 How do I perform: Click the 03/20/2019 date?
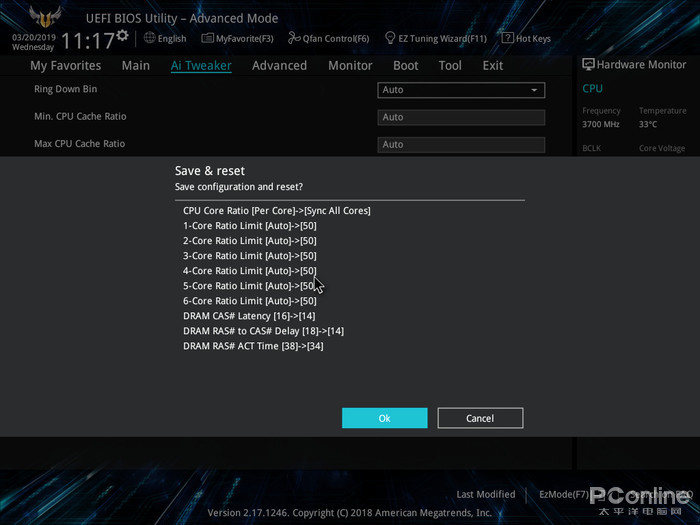[34, 38]
